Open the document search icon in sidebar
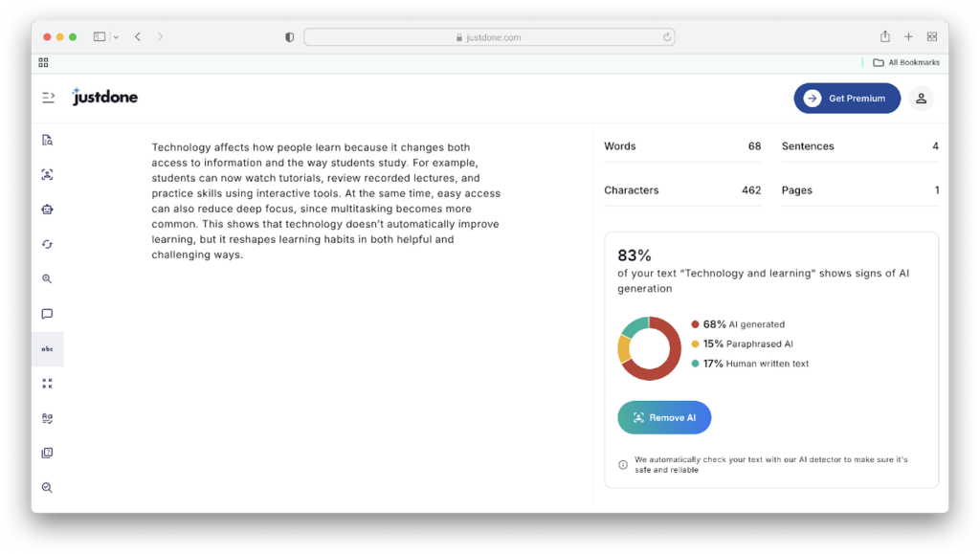Screen dimensions: 980x554 (47, 141)
